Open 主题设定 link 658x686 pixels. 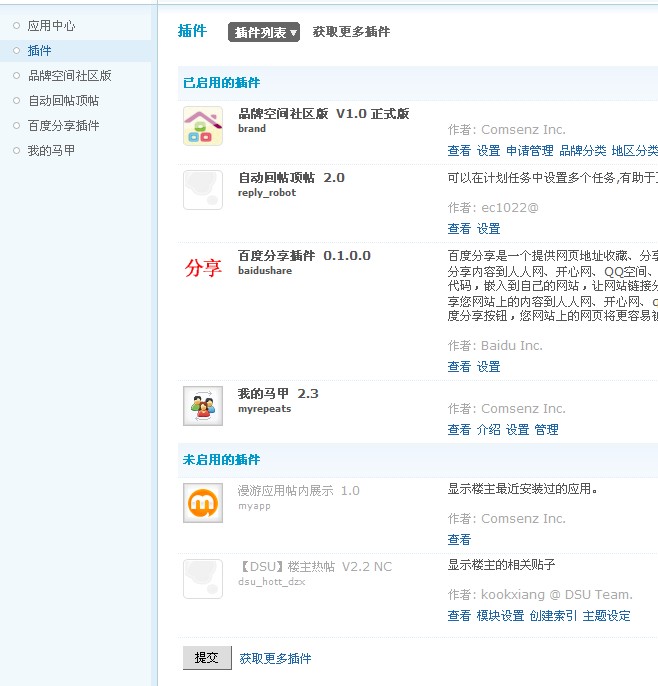606,616
